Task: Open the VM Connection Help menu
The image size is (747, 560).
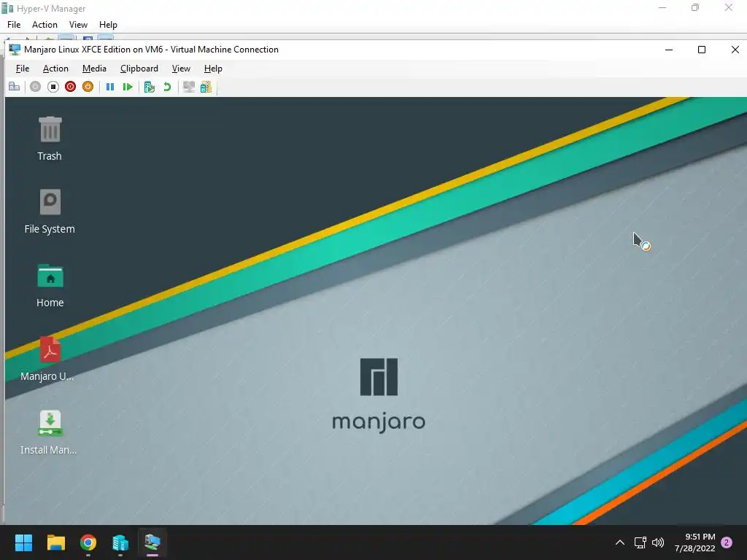Action: pyautogui.click(x=213, y=69)
